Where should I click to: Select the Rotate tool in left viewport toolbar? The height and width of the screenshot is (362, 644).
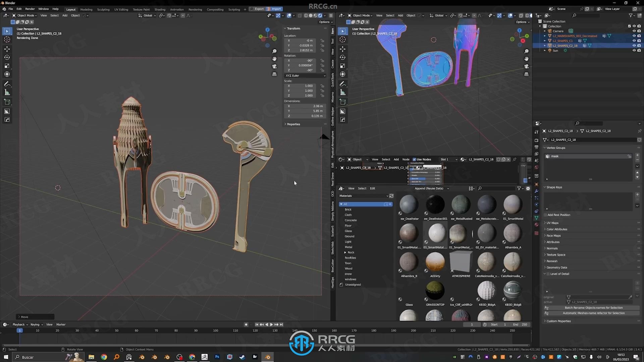[x=7, y=57]
